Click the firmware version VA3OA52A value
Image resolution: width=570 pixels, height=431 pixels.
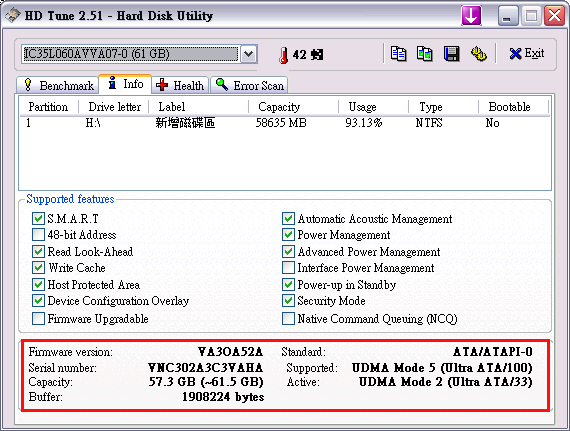pyautogui.click(x=230, y=352)
